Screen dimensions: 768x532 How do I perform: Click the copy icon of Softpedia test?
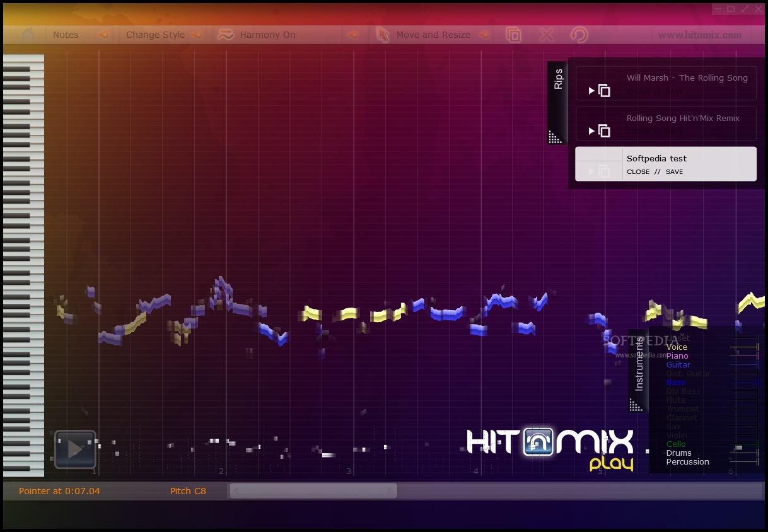tap(604, 171)
